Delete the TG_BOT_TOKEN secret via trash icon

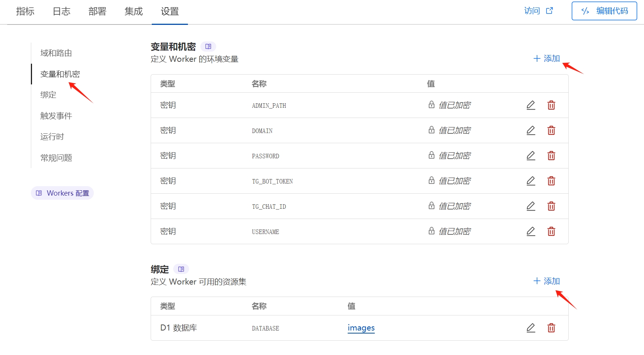click(x=551, y=181)
